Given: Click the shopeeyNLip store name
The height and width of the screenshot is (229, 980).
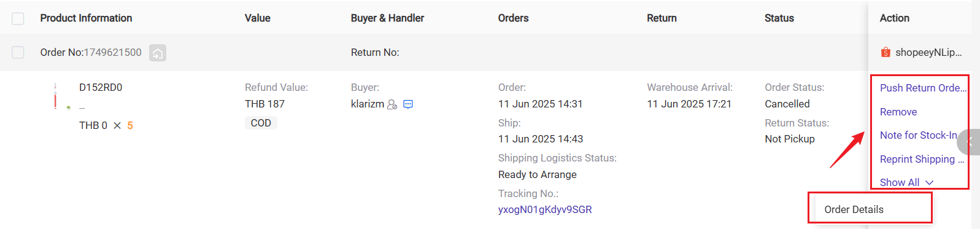Looking at the screenshot, I should pyautogui.click(x=928, y=52).
